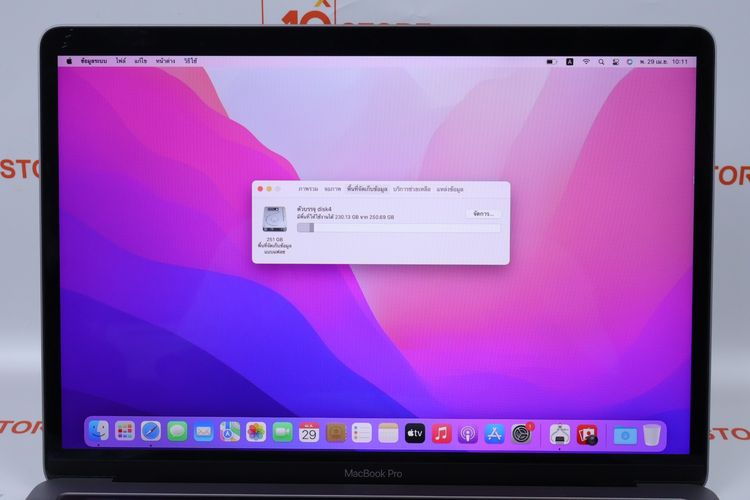Click the available space text 230.13 GB
This screenshot has height=500, width=750.
point(347,217)
